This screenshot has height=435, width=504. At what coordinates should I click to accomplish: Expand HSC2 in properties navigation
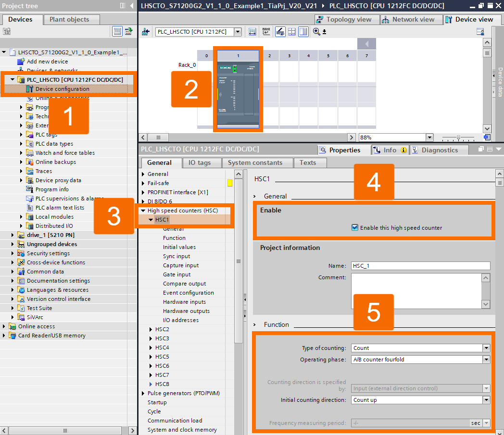tap(151, 329)
